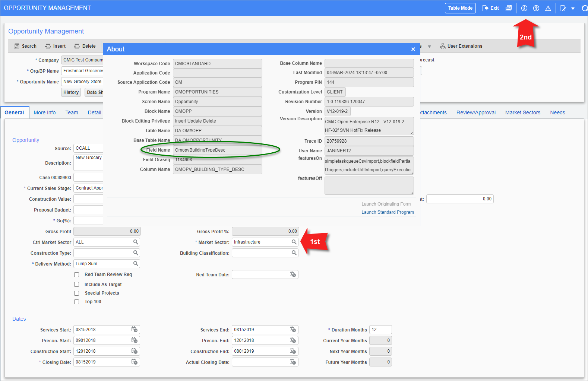This screenshot has width=588, height=381.
Task: Click the Workspace Code field CMICSTANDARD
Action: point(217,64)
